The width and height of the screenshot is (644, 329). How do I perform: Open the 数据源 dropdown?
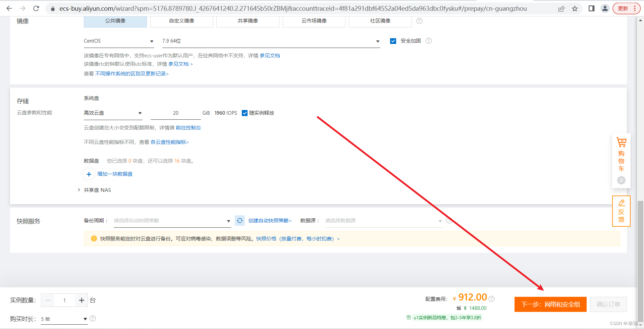383,221
